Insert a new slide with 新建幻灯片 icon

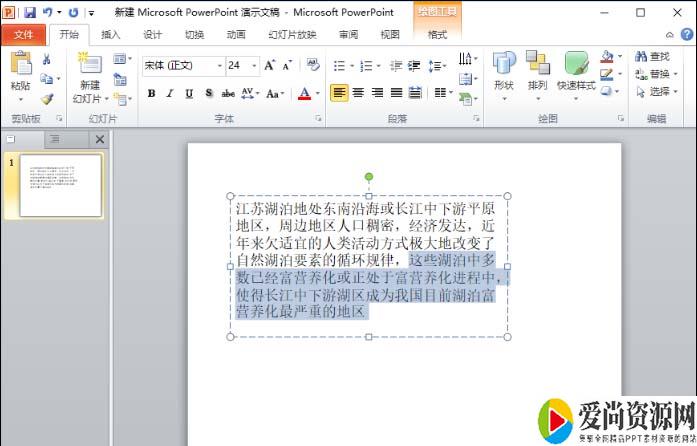click(90, 66)
